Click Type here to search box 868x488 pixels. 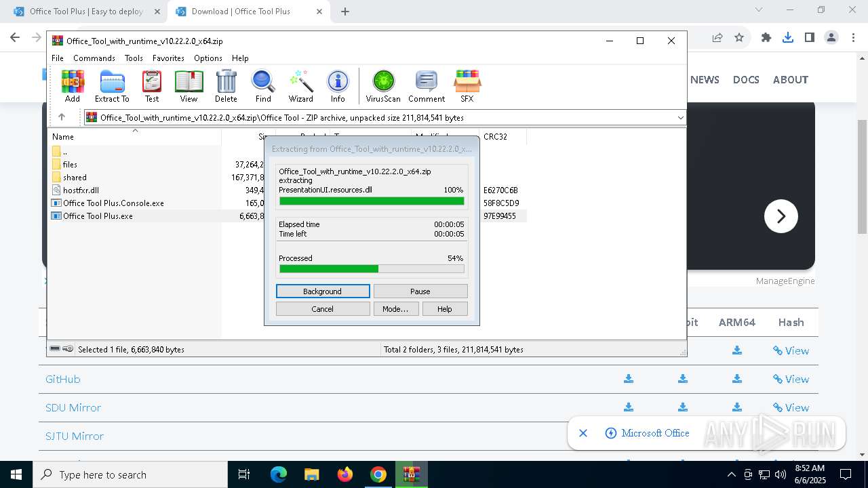(130, 474)
